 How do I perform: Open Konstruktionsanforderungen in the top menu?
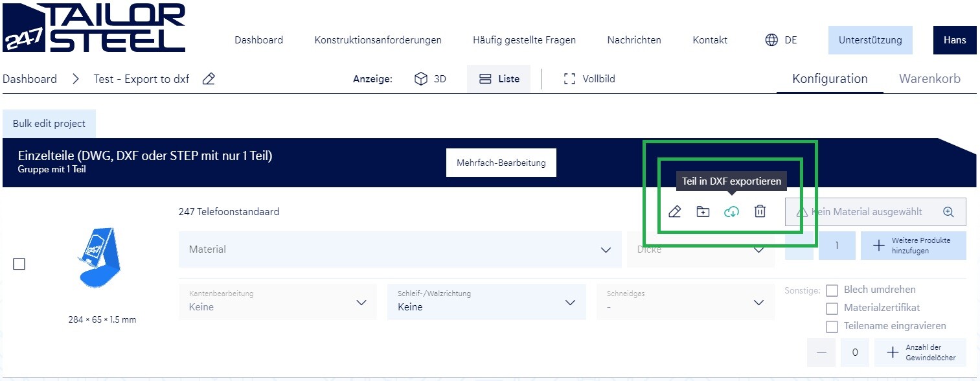[x=378, y=40]
